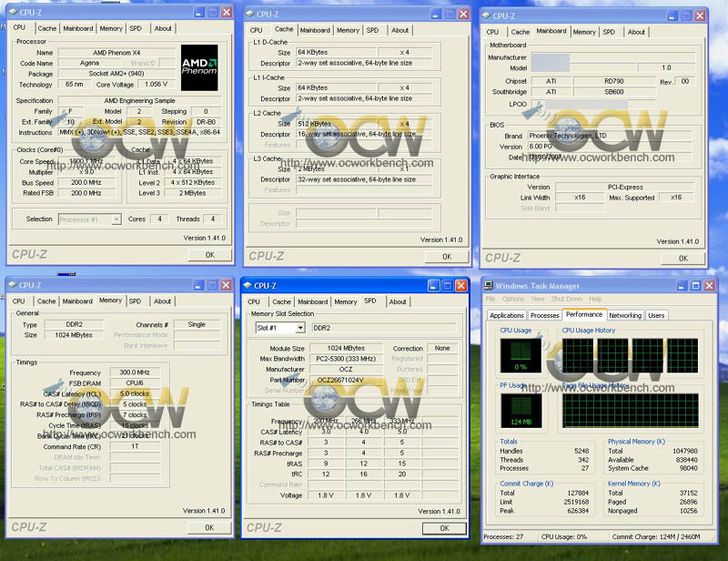Open the Processes tab in Task Manager

pos(544,315)
